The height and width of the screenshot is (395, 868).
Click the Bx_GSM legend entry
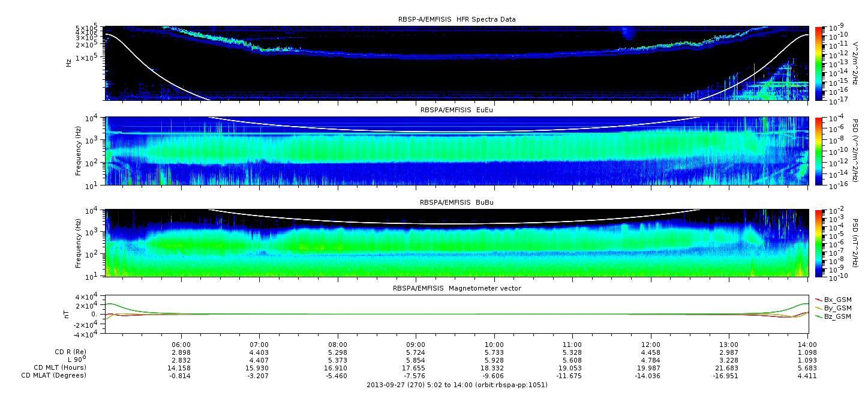click(837, 299)
